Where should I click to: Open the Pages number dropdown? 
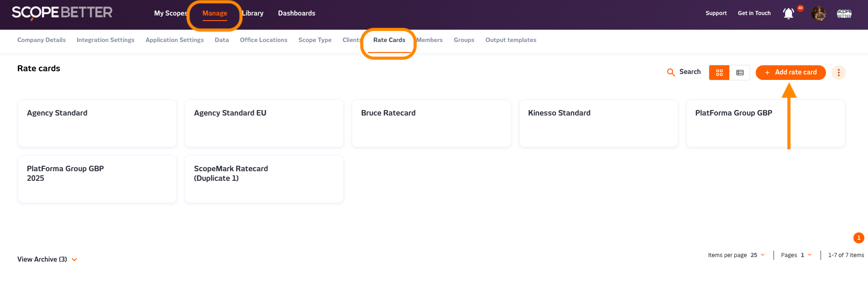(806, 255)
